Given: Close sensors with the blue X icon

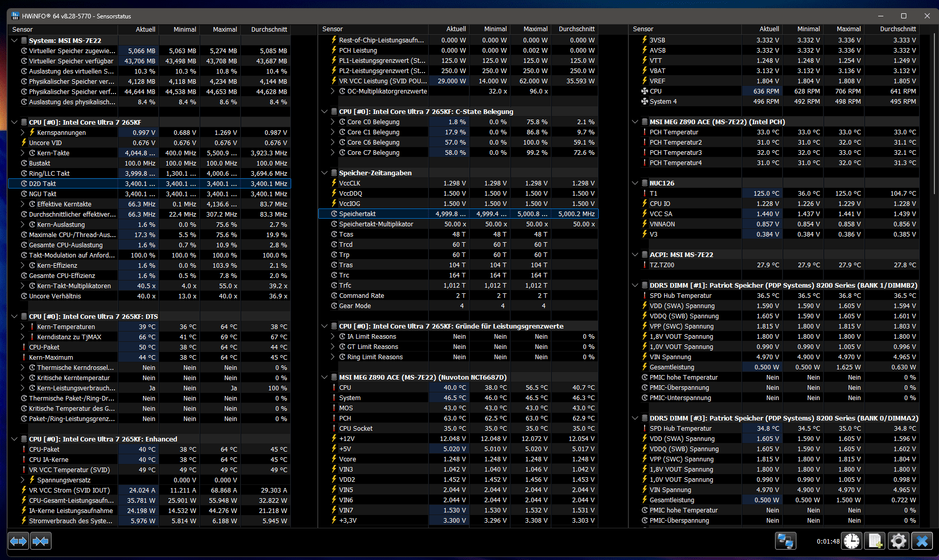Looking at the screenshot, I should click(x=922, y=541).
